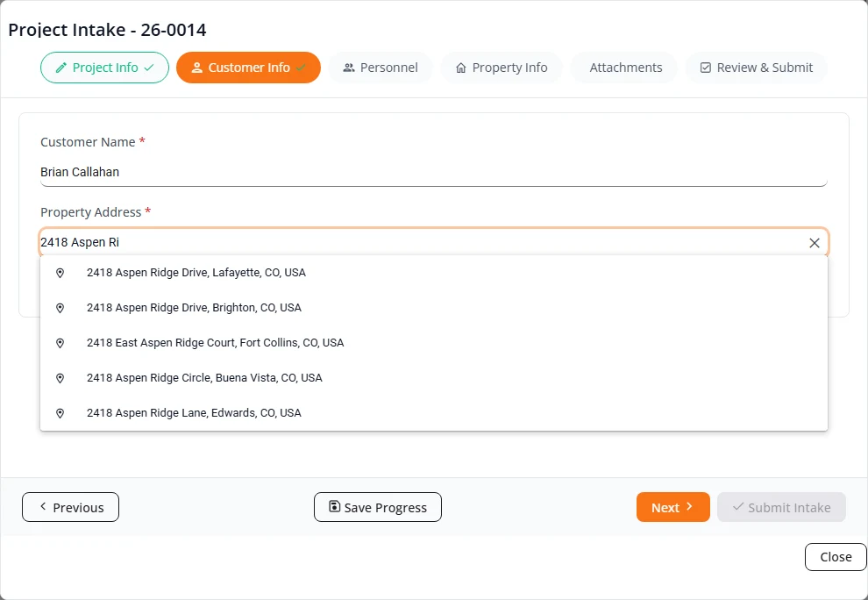Click the house icon on Property Info tab

[460, 68]
